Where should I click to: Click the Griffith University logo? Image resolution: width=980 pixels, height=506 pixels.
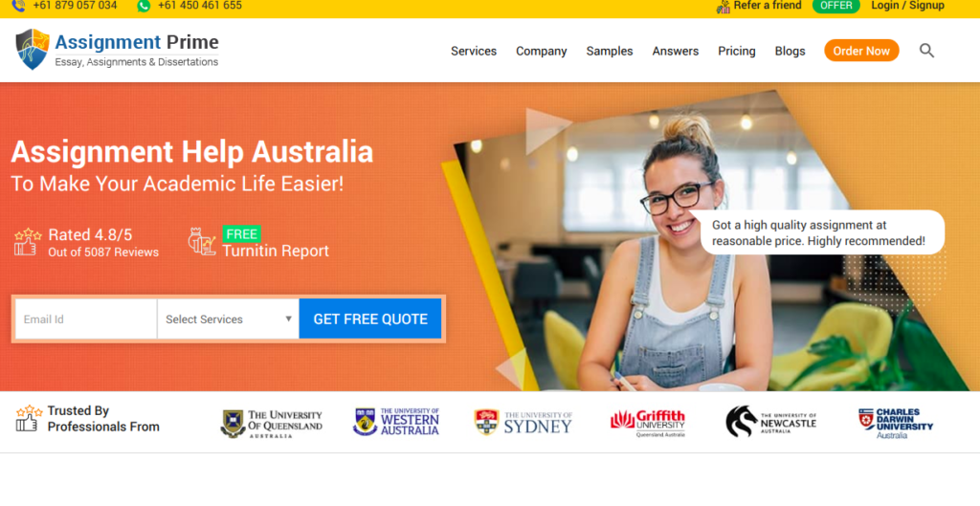(648, 423)
